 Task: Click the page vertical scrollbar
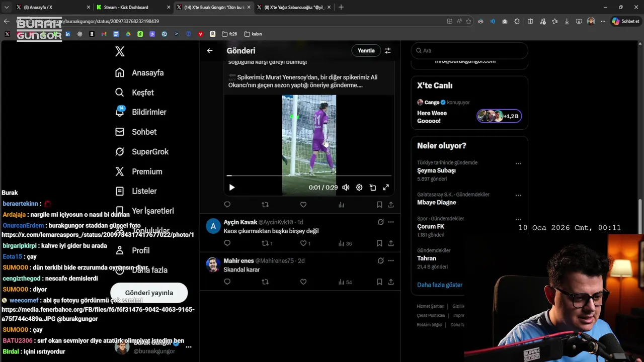640,216
